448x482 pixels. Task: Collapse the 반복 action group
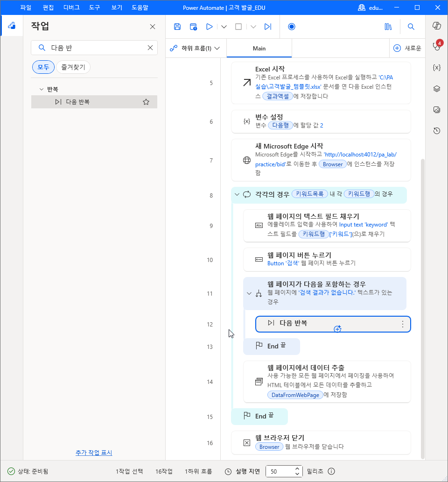(42, 89)
